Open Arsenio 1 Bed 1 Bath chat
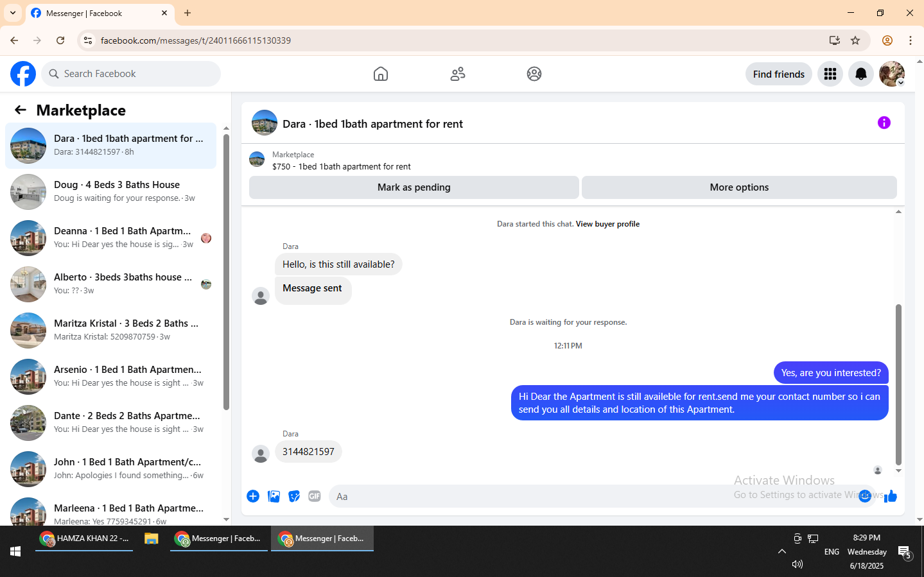 coord(111,377)
